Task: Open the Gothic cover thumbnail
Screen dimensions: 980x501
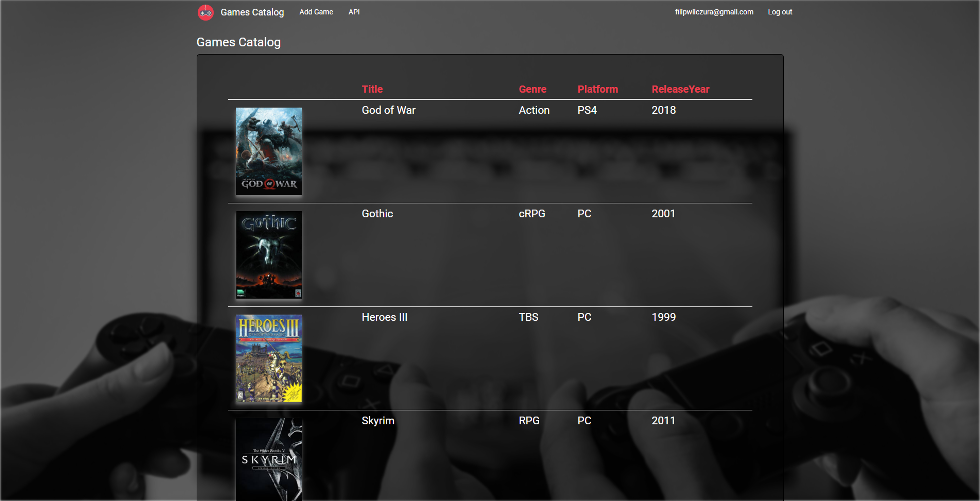Action: click(x=269, y=255)
